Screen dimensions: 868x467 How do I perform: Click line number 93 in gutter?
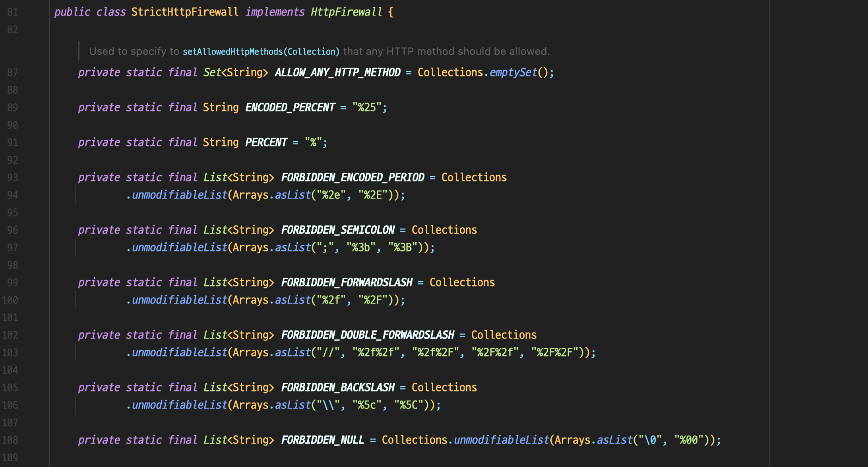tap(13, 178)
